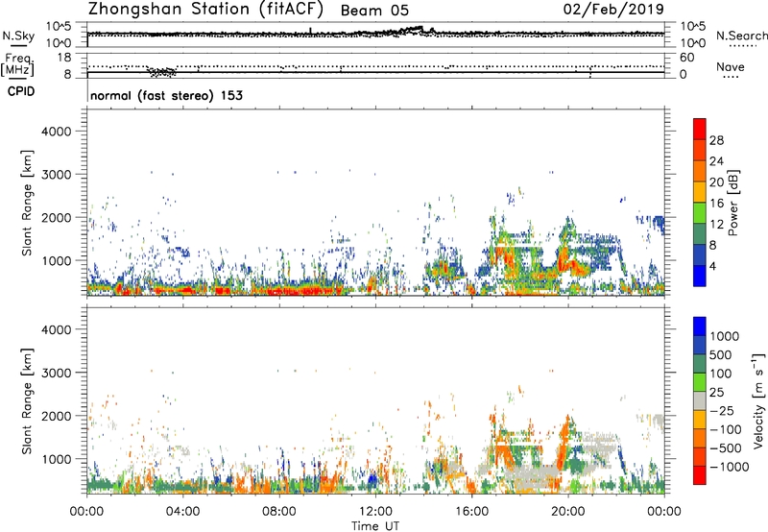The width and height of the screenshot is (768, 532).
Task: Click the '4' power colorbar tick value
Action: point(712,266)
